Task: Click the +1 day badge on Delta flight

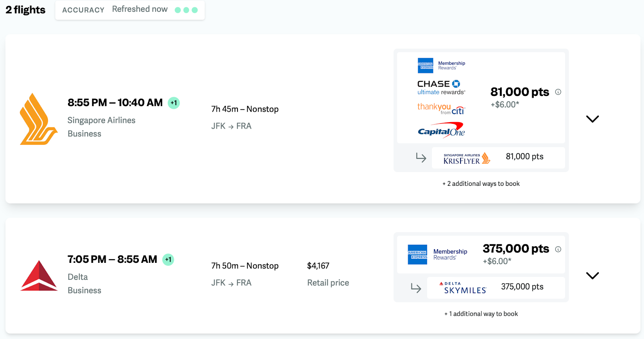Action: 168,260
